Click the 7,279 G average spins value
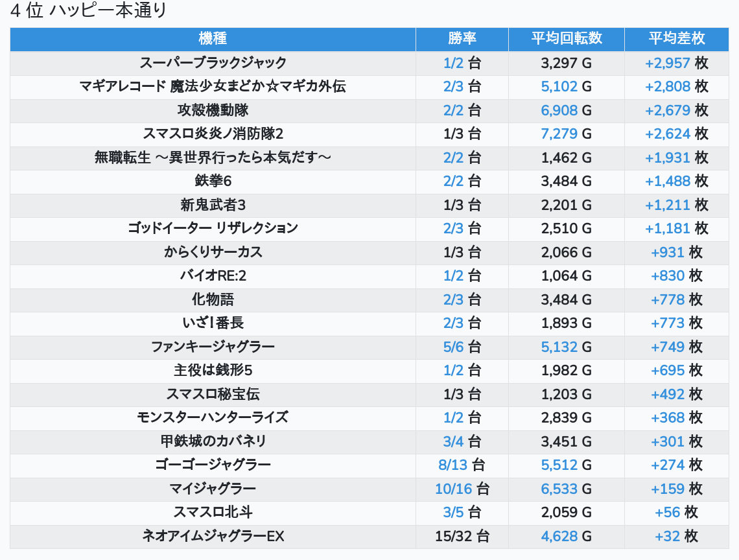Image resolution: width=739 pixels, height=560 pixels. [567, 134]
